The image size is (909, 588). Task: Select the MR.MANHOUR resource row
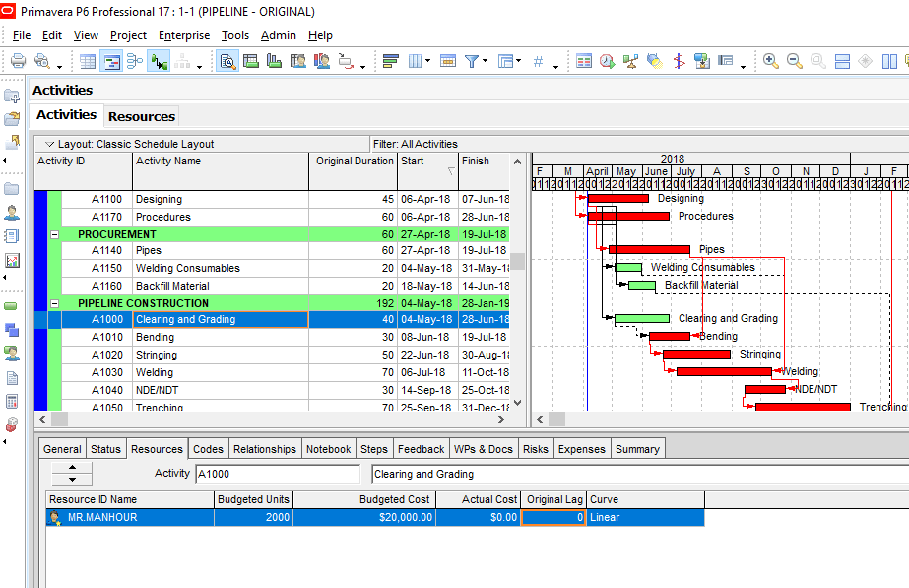[x=375, y=517]
